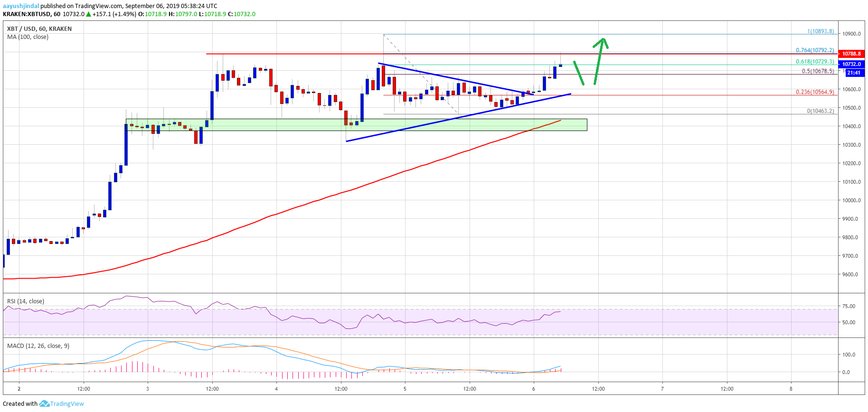The width and height of the screenshot is (868, 412).
Task: Open the aayushjindal author profile link
Action: click(20, 6)
